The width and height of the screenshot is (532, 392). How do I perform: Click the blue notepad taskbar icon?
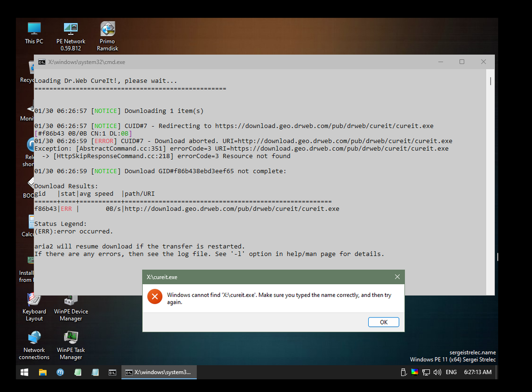(x=95, y=372)
